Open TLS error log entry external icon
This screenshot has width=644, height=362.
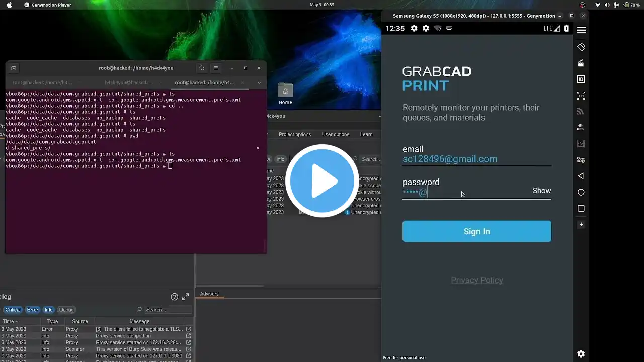click(x=189, y=329)
